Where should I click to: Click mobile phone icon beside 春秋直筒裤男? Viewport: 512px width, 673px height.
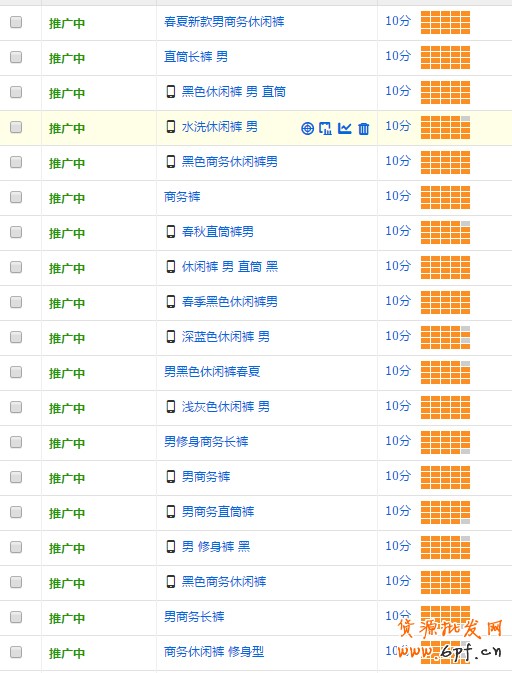click(x=171, y=232)
